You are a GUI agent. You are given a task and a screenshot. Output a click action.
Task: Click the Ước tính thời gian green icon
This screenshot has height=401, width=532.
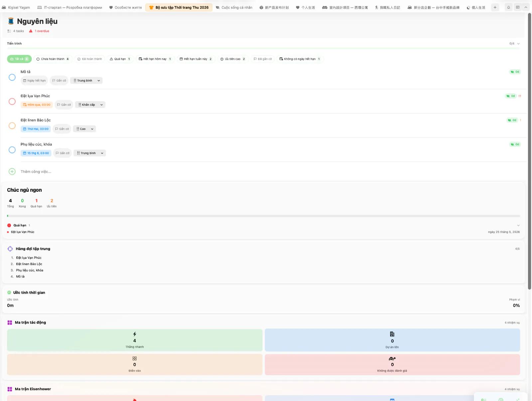[x=9, y=293]
